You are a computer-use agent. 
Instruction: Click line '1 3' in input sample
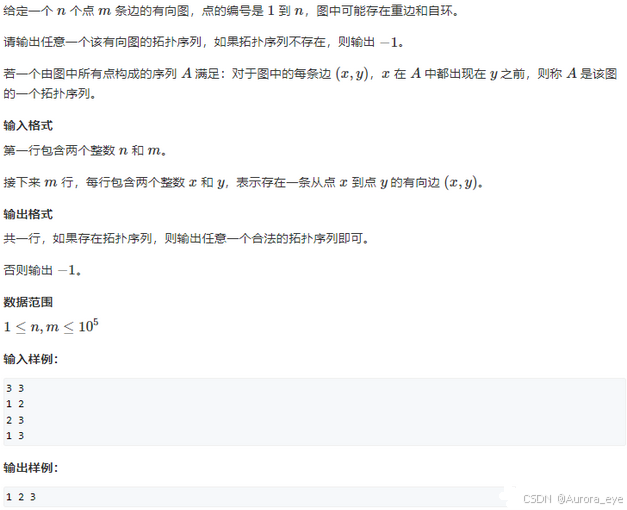click(15, 436)
